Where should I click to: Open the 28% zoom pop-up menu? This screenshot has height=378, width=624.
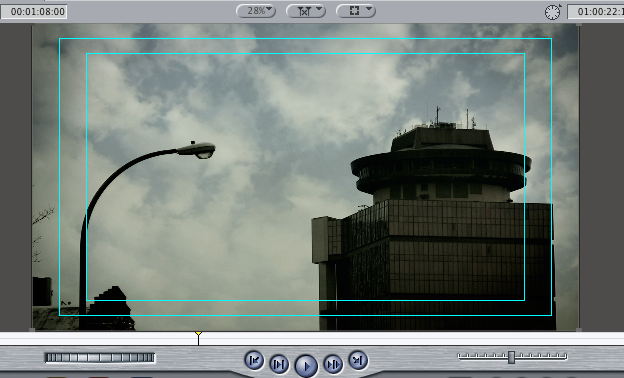(x=256, y=11)
